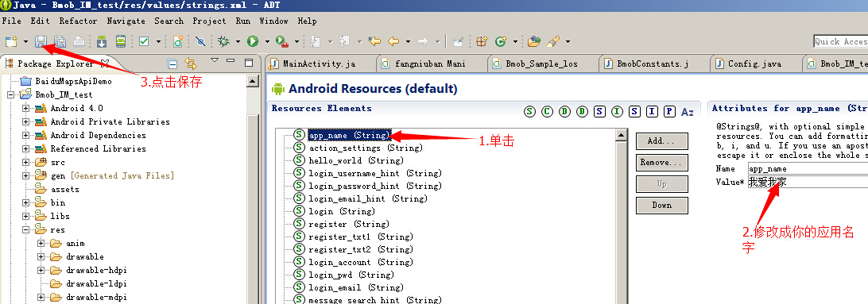
Task: Toggle the green circled S filter
Action: (529, 112)
